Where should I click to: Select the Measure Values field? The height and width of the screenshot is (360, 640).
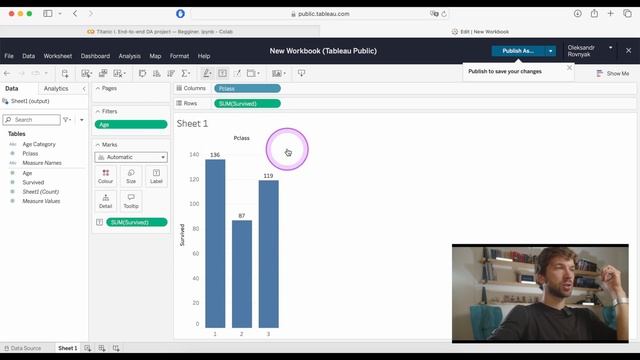pos(41,201)
